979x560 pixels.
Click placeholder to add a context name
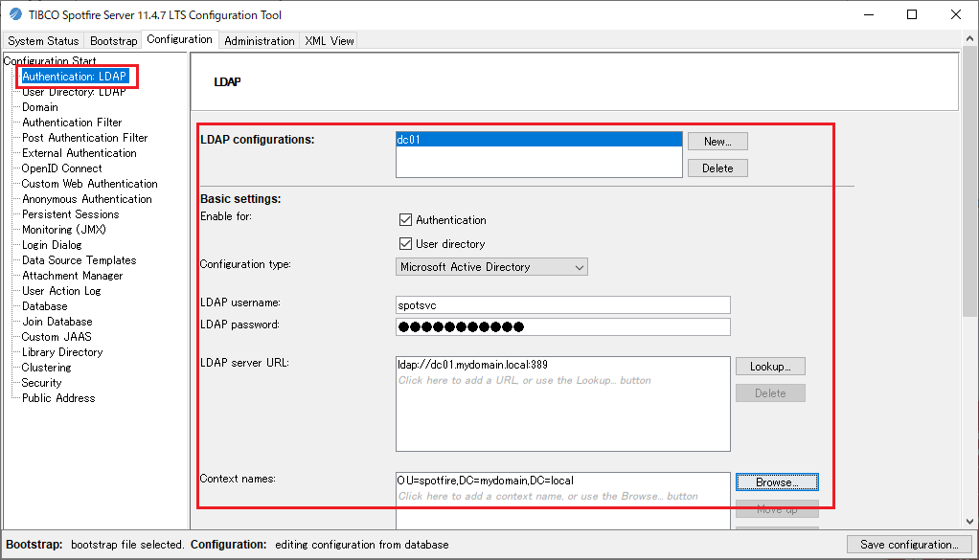pyautogui.click(x=548, y=497)
